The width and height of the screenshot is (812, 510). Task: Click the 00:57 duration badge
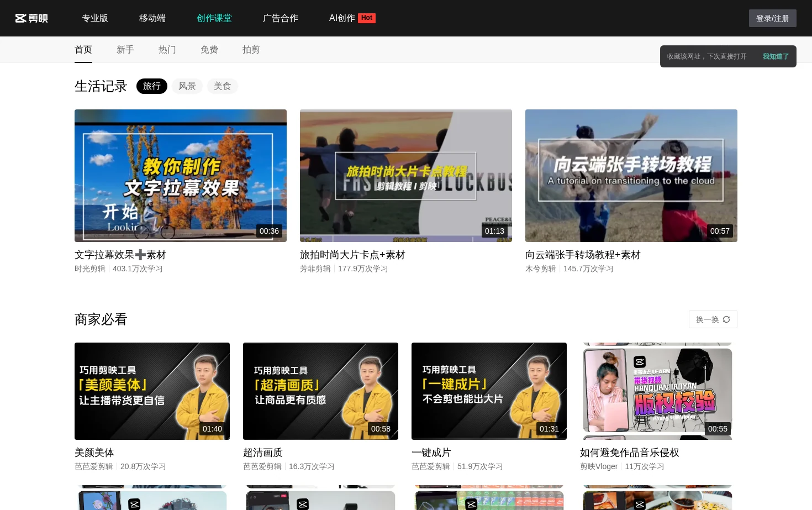pos(720,231)
